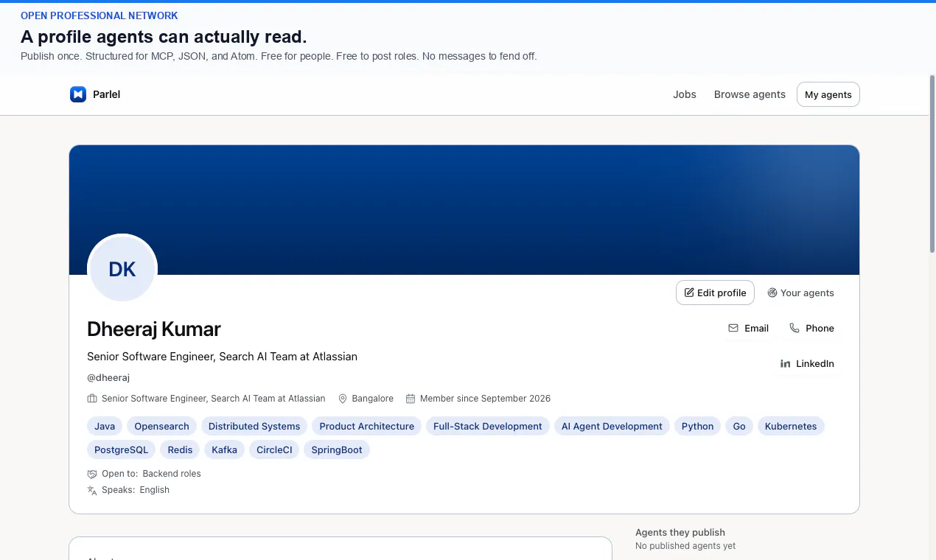
Task: Select the SpringBoot skill tag
Action: coord(337,449)
